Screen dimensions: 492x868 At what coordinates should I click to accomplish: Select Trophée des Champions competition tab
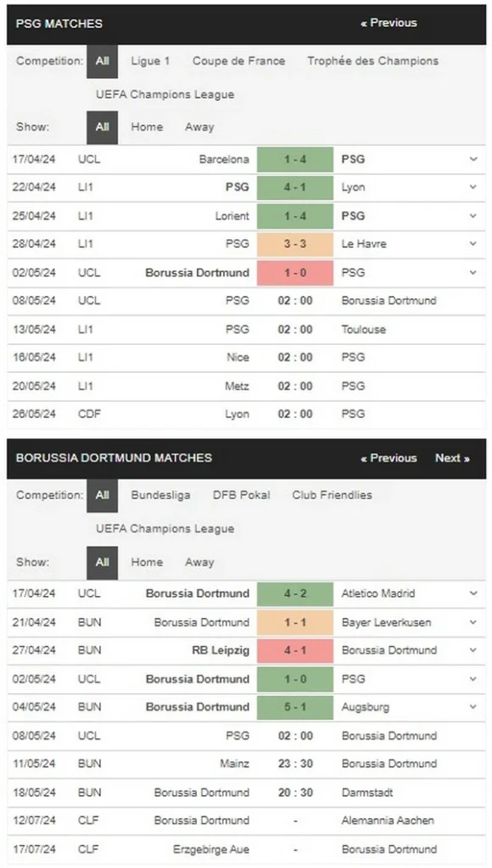[x=373, y=61]
